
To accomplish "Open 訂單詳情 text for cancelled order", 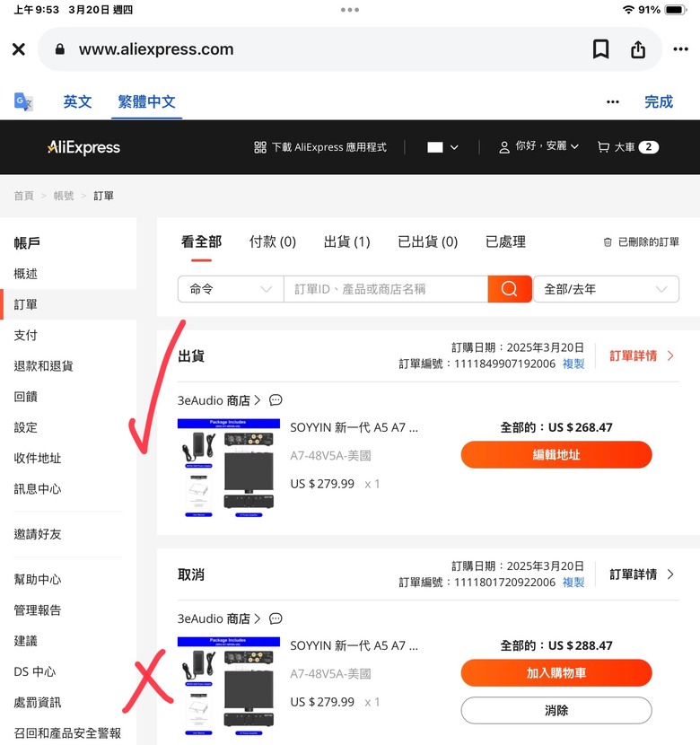I will click(633, 574).
